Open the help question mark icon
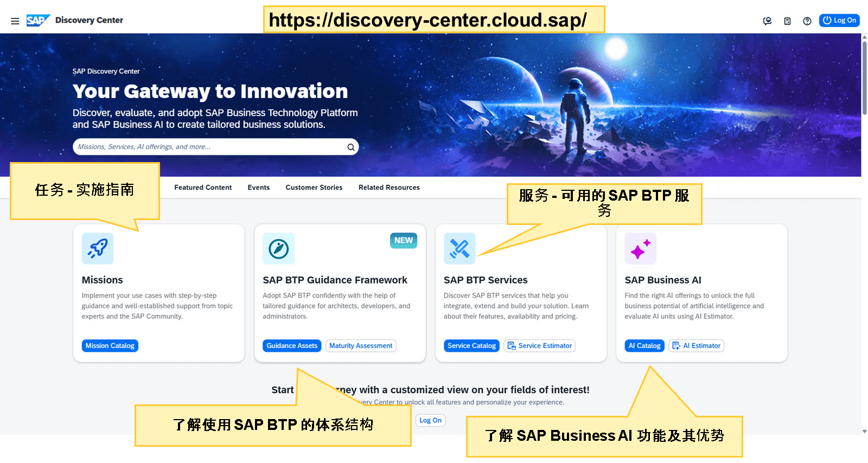The height and width of the screenshot is (463, 868). [x=807, y=21]
